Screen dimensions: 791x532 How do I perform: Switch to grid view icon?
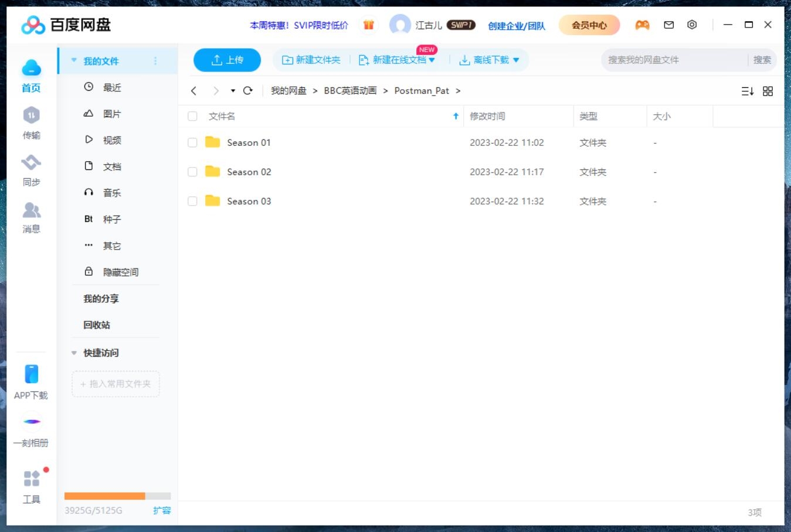point(768,91)
